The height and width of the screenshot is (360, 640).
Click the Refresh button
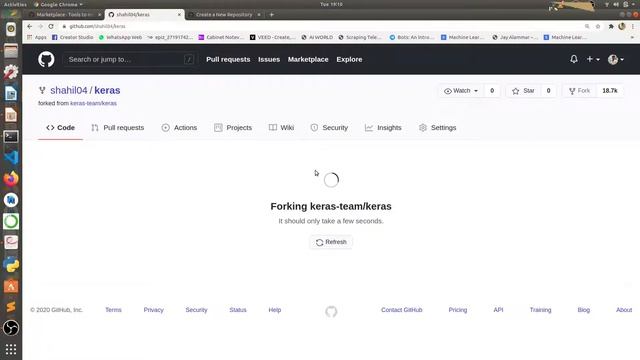(x=331, y=242)
